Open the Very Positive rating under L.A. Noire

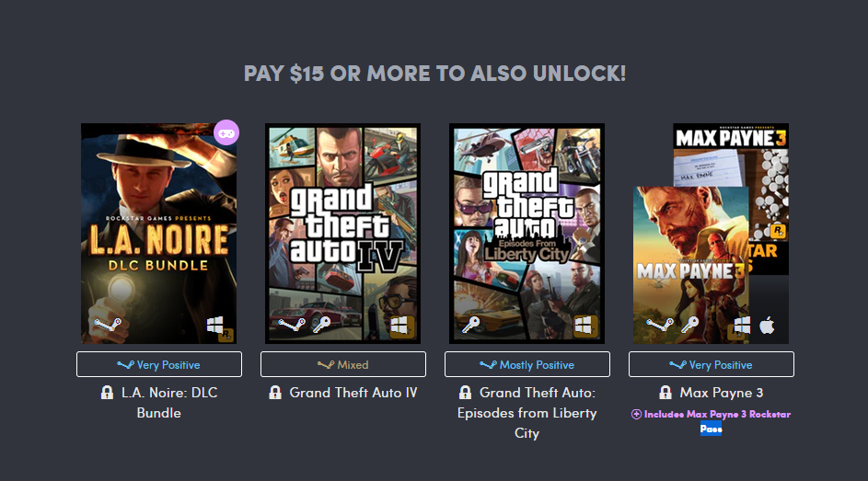[x=159, y=364]
